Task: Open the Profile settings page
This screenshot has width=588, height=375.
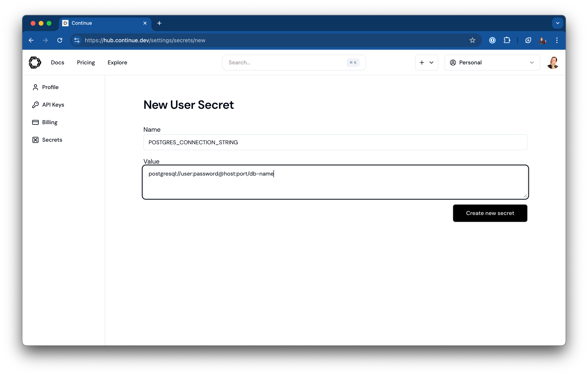Action: click(x=50, y=87)
